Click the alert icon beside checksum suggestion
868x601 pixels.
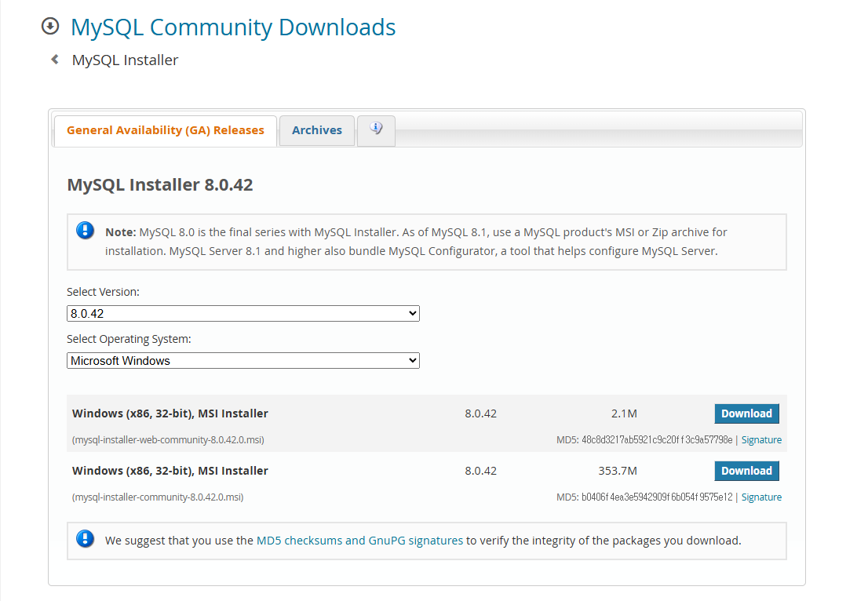click(86, 538)
